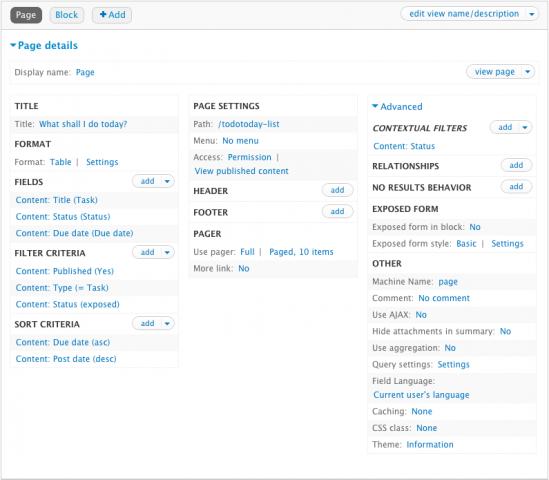Screen dimensions: 549x480
Task: Open dropdown arrow next to view page
Action: 528,72
